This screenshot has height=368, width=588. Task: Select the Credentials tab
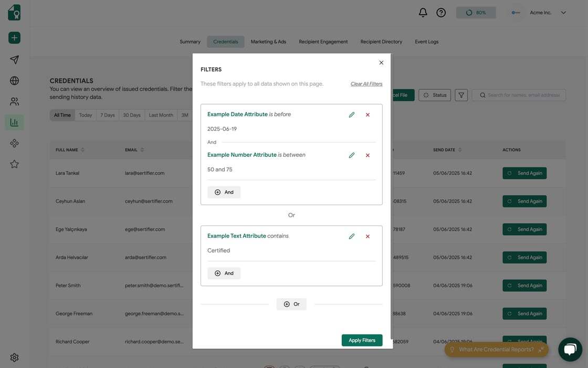(x=225, y=42)
